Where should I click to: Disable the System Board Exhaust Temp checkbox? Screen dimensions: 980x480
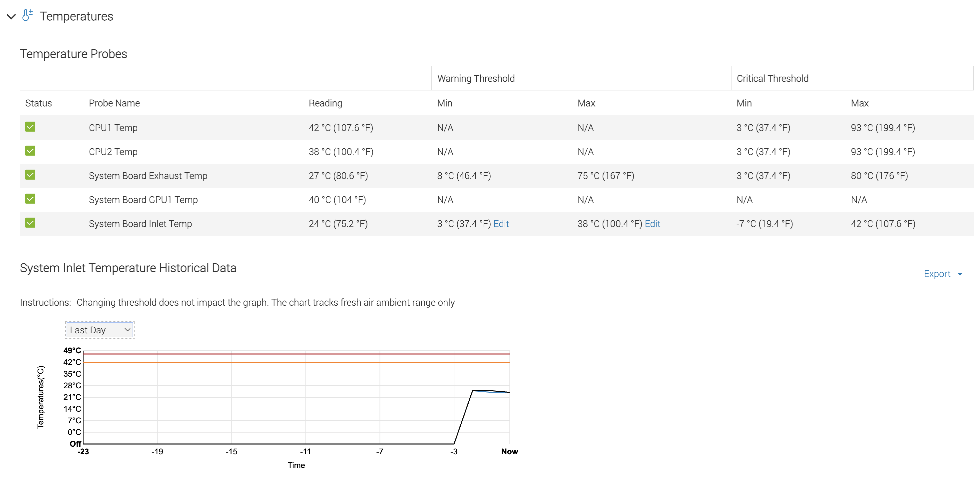coord(30,175)
